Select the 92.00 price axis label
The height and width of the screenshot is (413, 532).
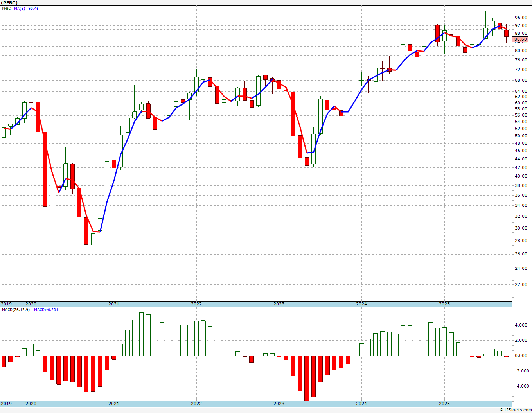click(521, 25)
